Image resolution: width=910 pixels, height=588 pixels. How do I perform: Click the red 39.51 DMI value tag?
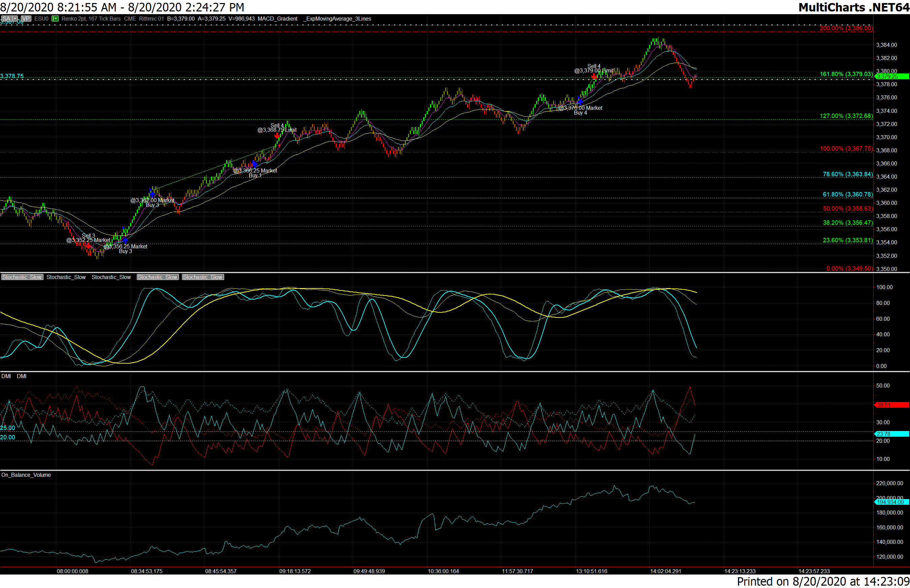click(x=892, y=405)
